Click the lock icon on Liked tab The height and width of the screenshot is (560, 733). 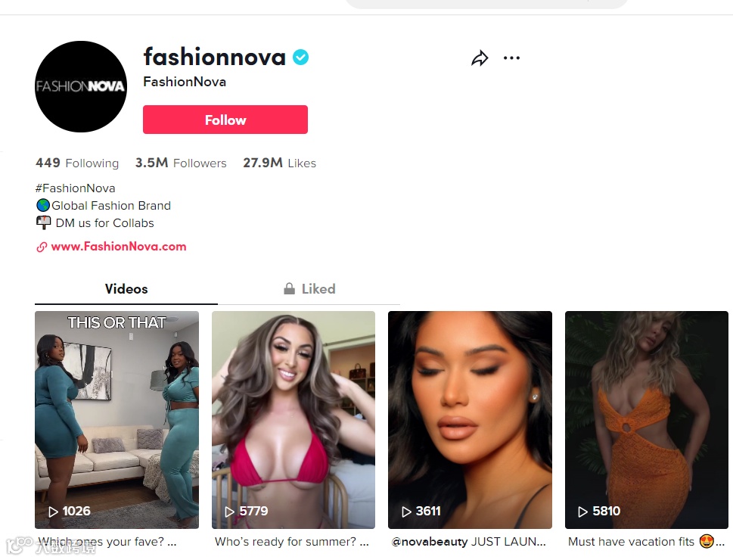290,288
